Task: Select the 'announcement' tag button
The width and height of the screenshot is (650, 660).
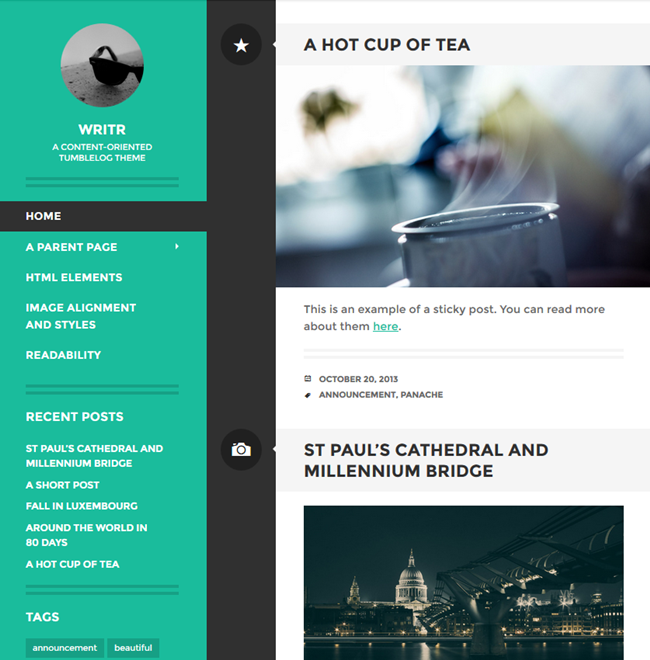Action: pyautogui.click(x=65, y=647)
